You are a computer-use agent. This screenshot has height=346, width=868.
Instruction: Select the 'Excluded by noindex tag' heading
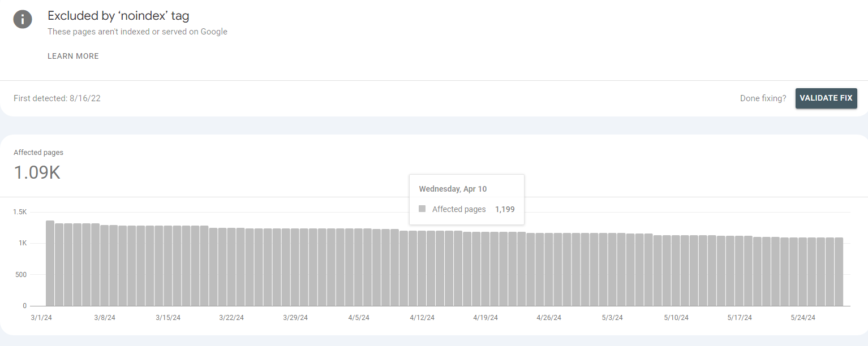118,16
